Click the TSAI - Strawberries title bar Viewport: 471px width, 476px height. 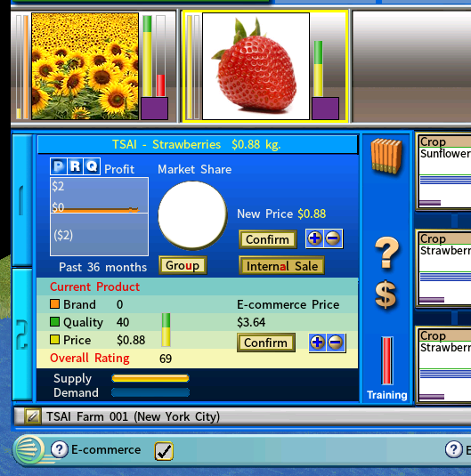click(x=198, y=144)
